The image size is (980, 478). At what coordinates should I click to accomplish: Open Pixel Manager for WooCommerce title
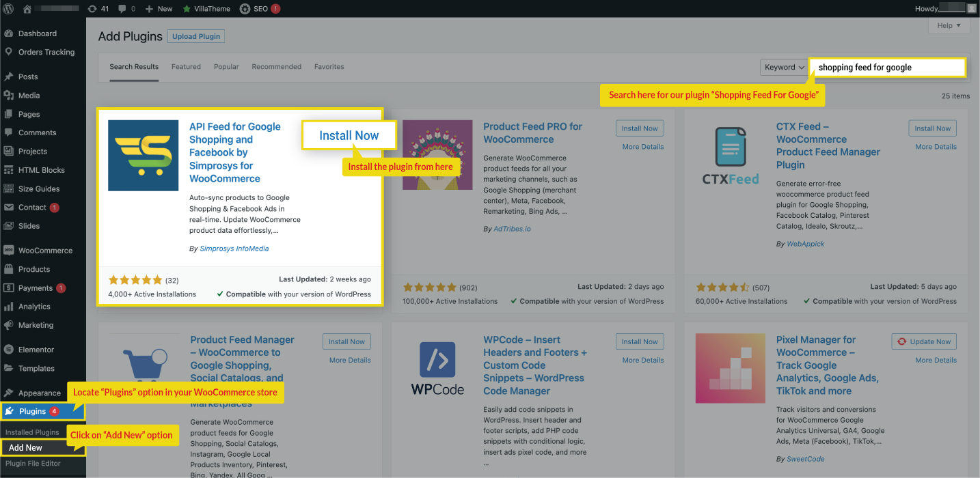[x=828, y=365]
